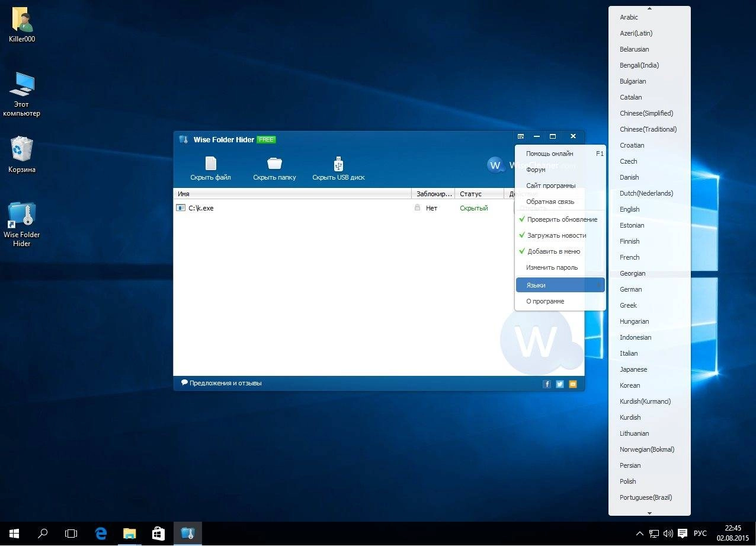Show hidden tray icons chevron
The image size is (756, 546).
(x=640, y=534)
